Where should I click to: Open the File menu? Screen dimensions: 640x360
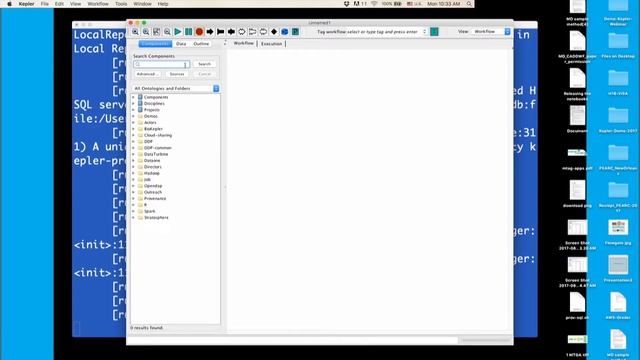[44, 4]
